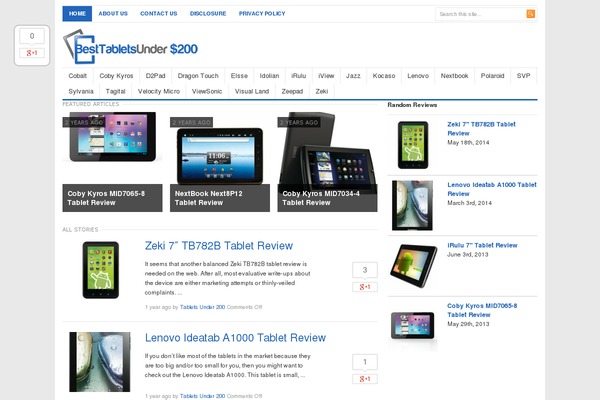The image size is (600, 400).
Task: Open Lenovo Ideatab A1000 review in Random Reviews
Action: click(492, 189)
